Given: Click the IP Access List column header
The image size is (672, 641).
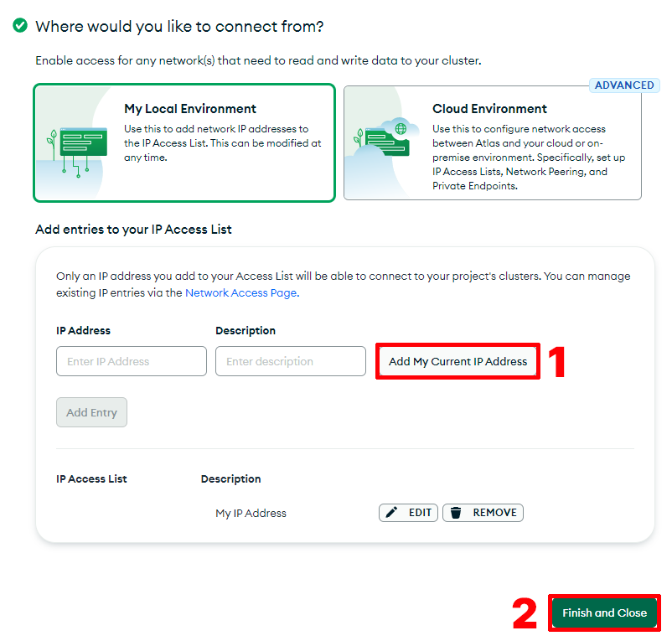Looking at the screenshot, I should (x=91, y=478).
